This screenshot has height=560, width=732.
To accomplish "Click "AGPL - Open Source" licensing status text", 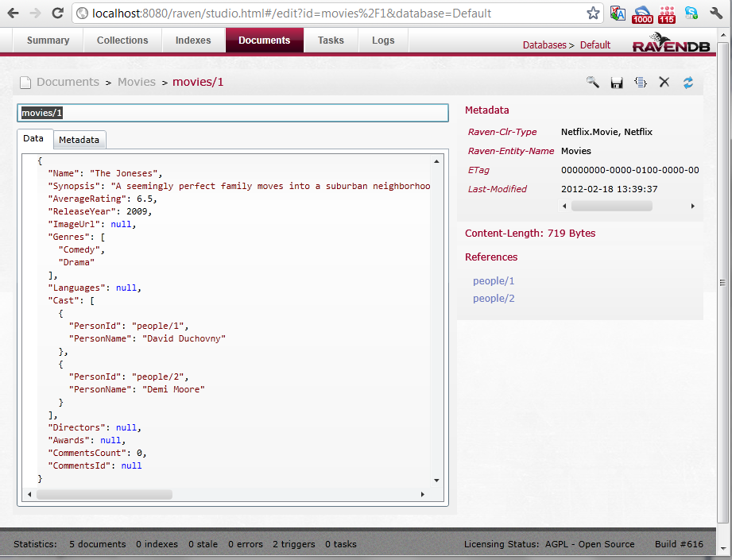I will [x=590, y=544].
